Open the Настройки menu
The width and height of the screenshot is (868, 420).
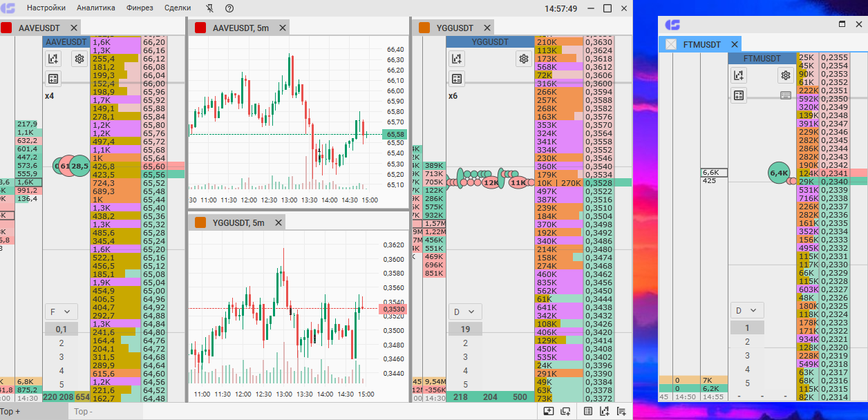click(46, 8)
